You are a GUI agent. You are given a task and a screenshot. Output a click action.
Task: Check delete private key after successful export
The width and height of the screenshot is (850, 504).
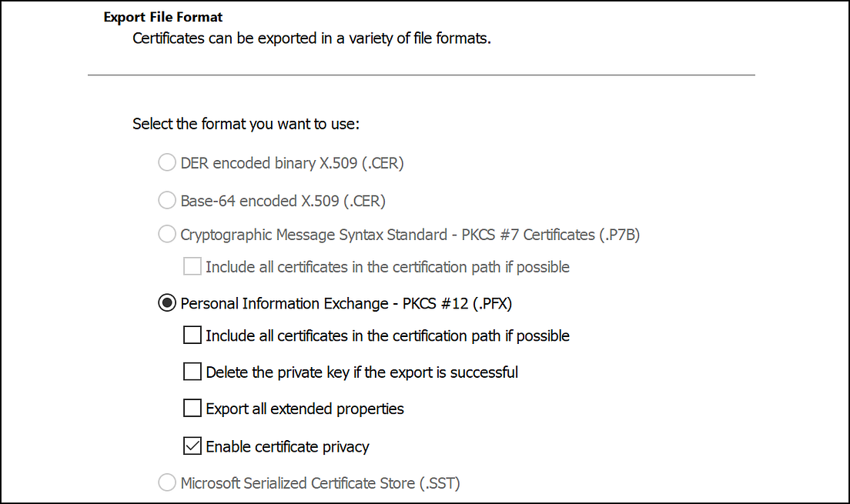[x=192, y=372]
